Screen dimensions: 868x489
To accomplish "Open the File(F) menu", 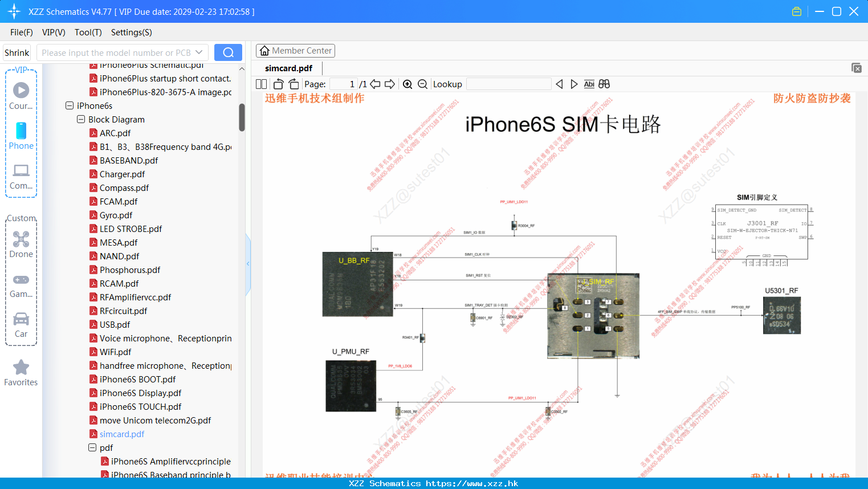I will (x=22, y=32).
